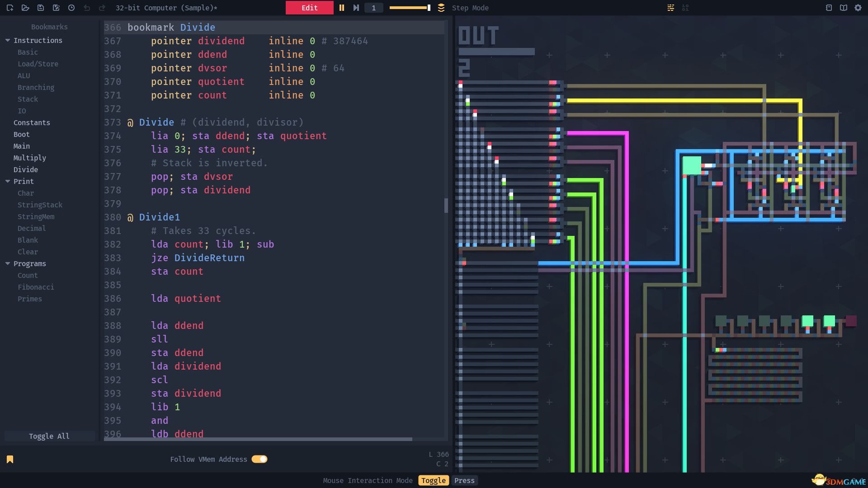Open the binary memory view icon

pyautogui.click(x=685, y=8)
